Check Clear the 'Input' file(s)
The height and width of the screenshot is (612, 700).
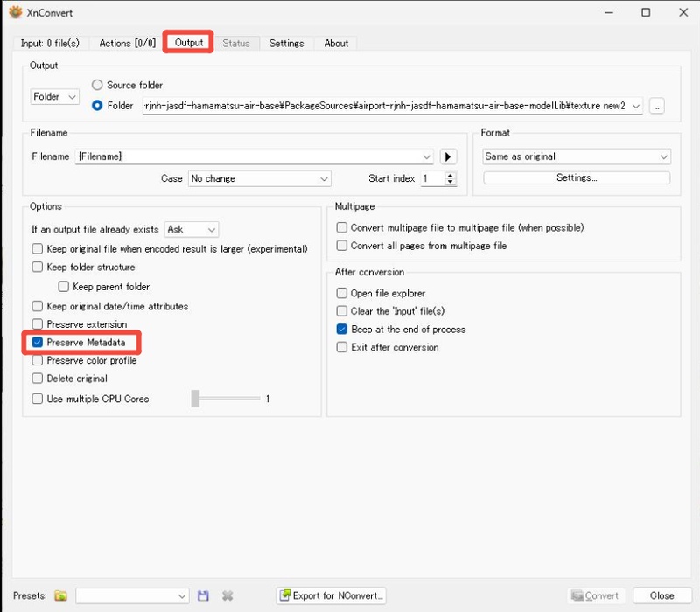341,311
